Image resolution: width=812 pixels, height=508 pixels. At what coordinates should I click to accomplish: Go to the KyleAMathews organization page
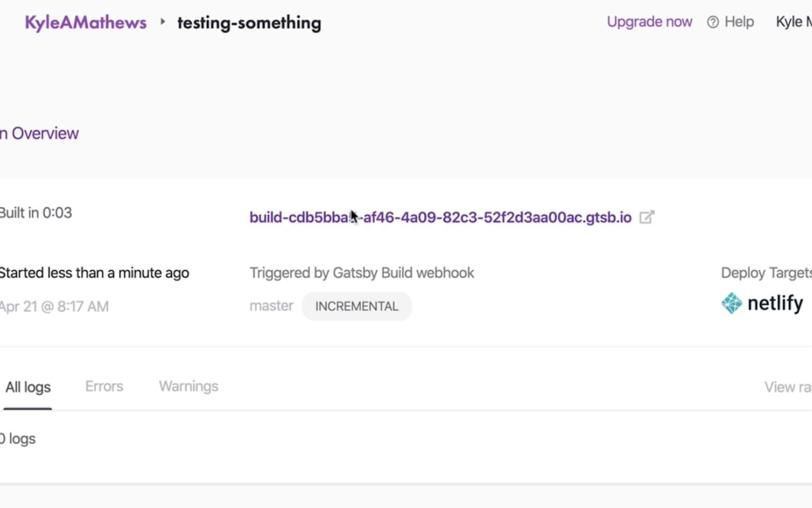coord(86,22)
